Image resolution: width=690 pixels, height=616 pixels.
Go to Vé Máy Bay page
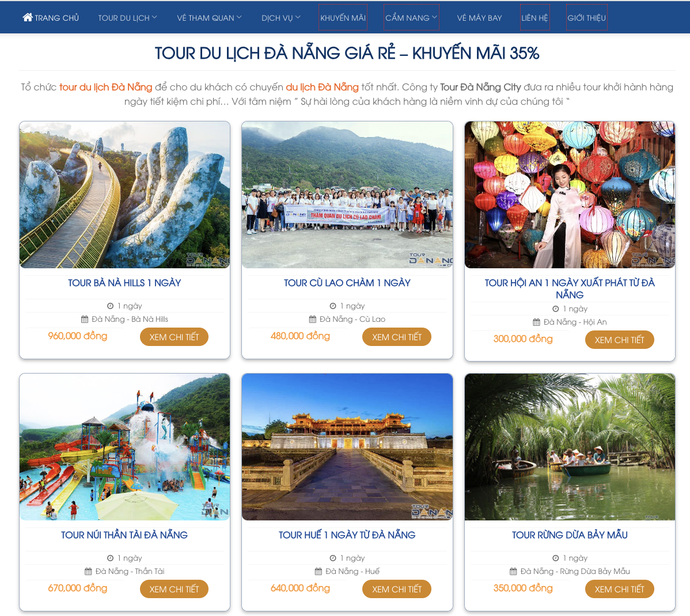[x=479, y=18]
